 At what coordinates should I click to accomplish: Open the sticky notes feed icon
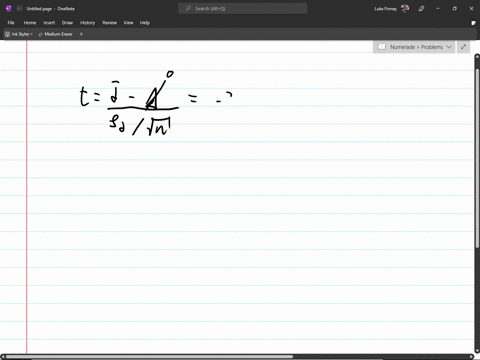[473, 23]
